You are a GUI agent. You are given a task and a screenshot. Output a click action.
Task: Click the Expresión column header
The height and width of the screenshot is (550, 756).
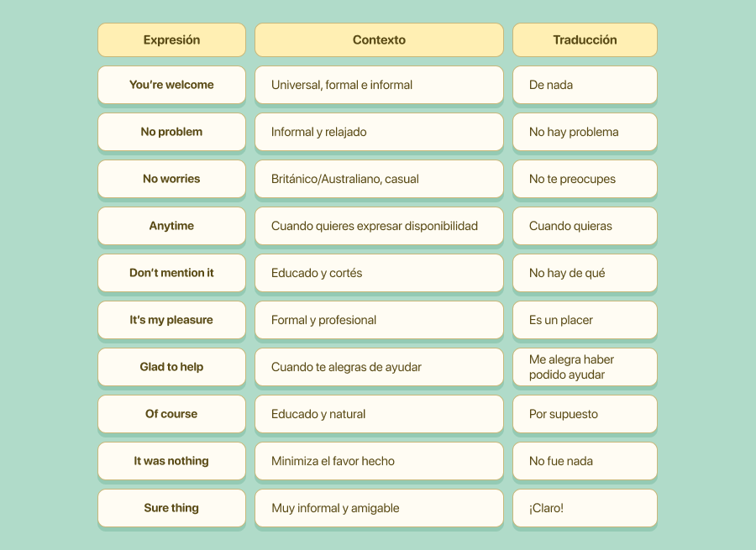[171, 40]
